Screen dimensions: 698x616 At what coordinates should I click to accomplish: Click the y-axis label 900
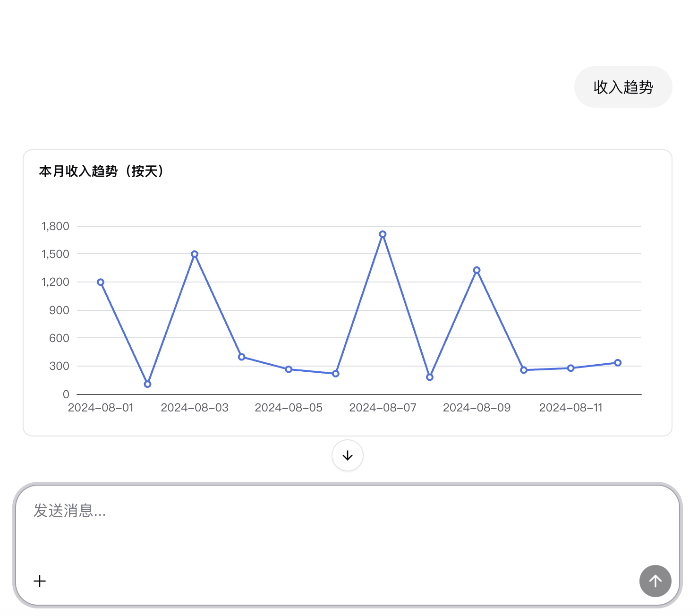(x=59, y=310)
